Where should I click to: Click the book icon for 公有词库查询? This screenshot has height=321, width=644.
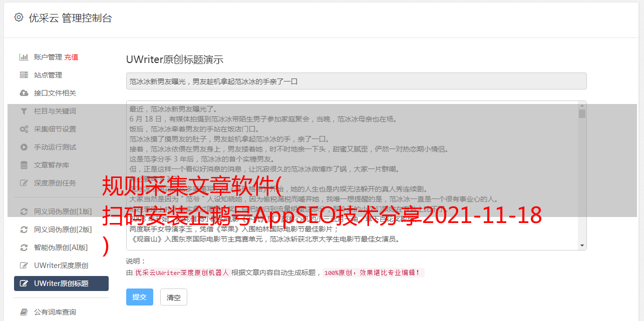click(24, 312)
